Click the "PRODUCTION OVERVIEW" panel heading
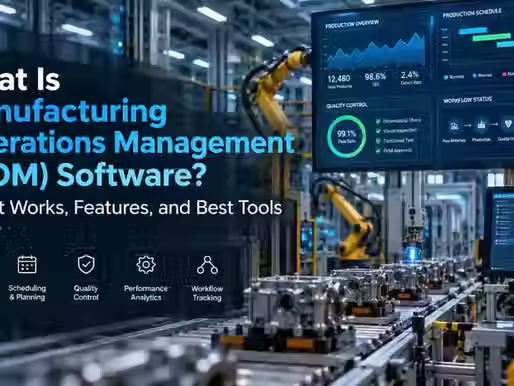Viewport: 514px width, 386px height. pos(352,24)
